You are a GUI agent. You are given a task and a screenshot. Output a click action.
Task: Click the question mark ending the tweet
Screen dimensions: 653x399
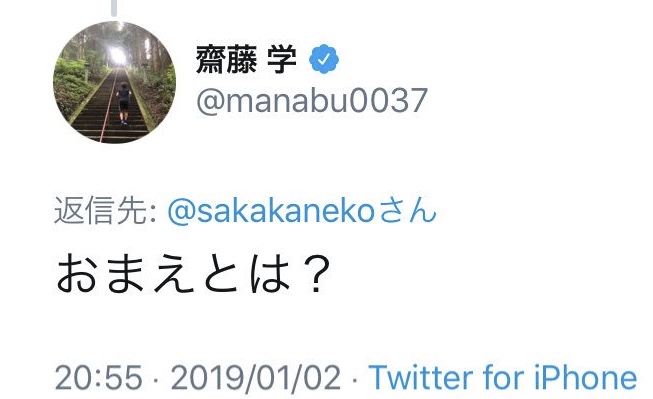[317, 274]
